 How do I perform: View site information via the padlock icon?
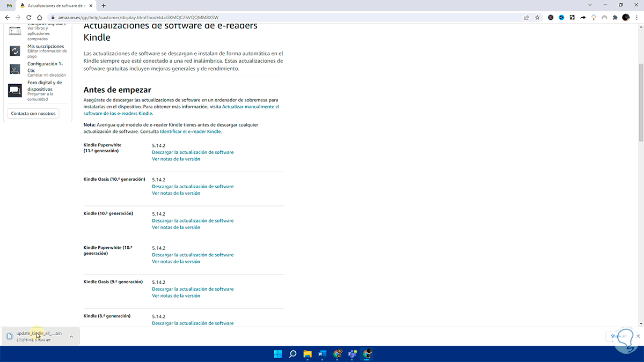(x=53, y=17)
